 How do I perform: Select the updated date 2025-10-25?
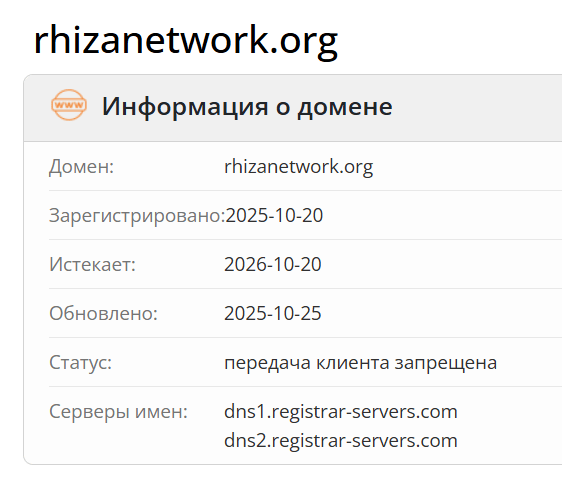[273, 313]
